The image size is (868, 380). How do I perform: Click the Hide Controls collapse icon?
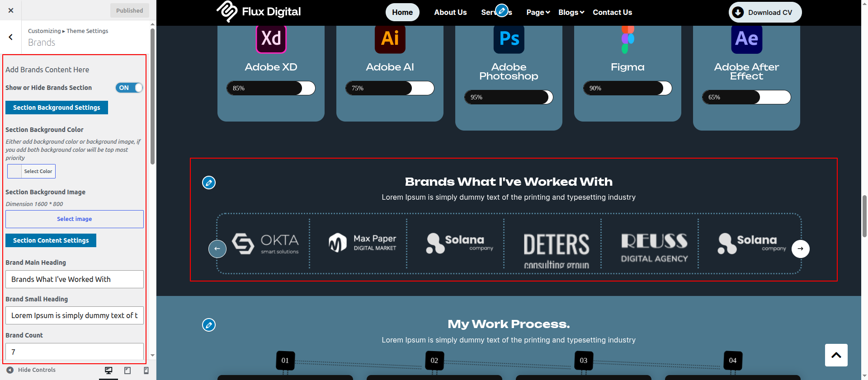tap(10, 370)
